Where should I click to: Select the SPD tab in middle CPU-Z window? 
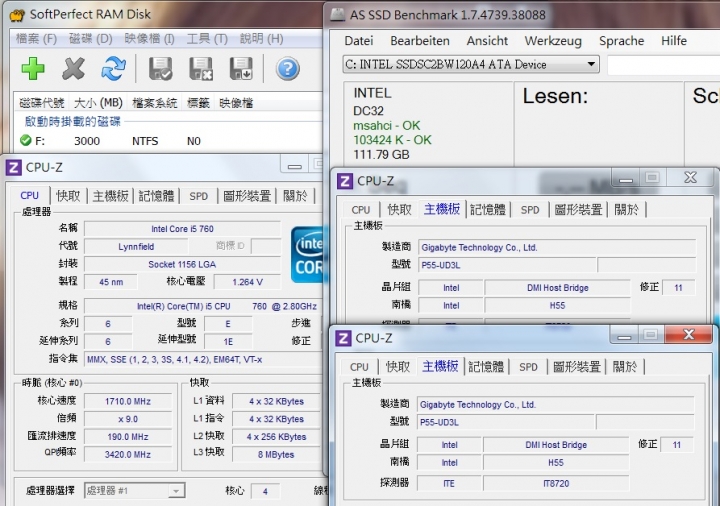[530, 210]
